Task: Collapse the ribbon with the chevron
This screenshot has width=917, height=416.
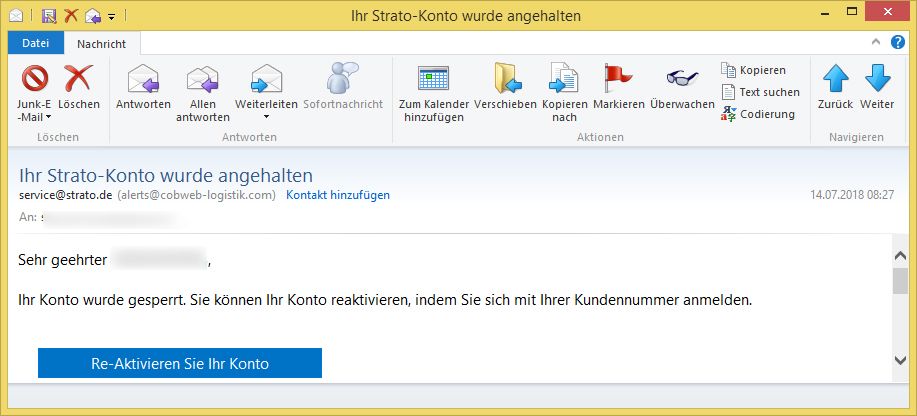Action: [x=875, y=42]
